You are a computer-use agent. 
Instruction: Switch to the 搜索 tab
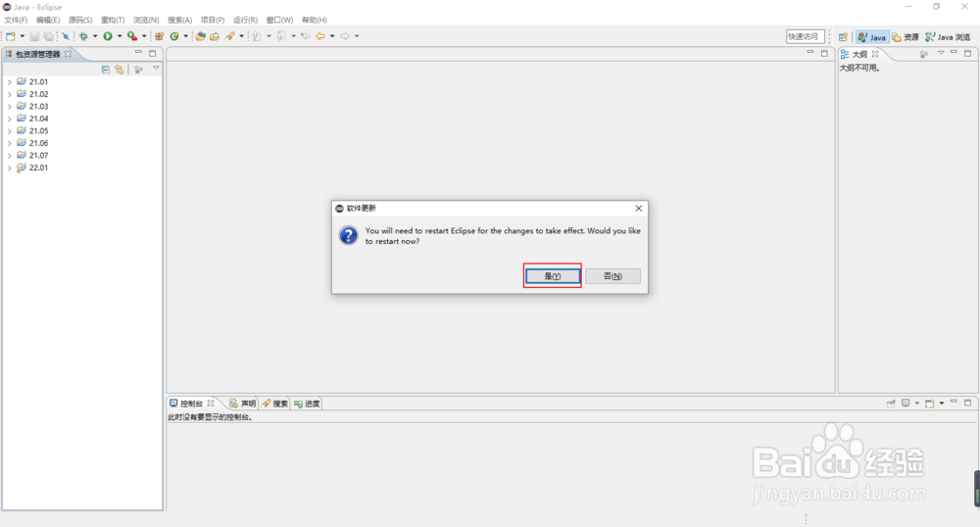click(274, 404)
